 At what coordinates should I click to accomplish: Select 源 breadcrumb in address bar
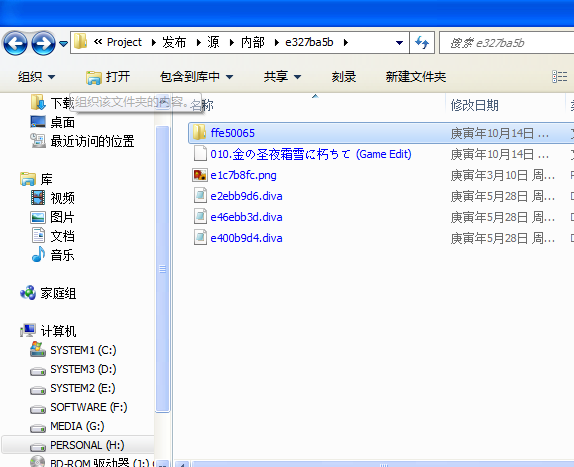pos(213,42)
